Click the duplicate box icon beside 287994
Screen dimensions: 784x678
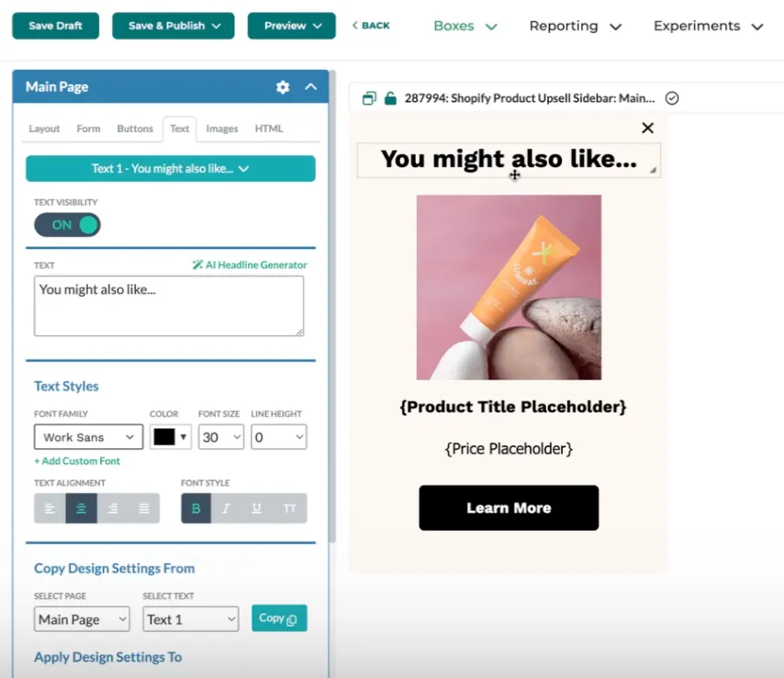pos(369,98)
